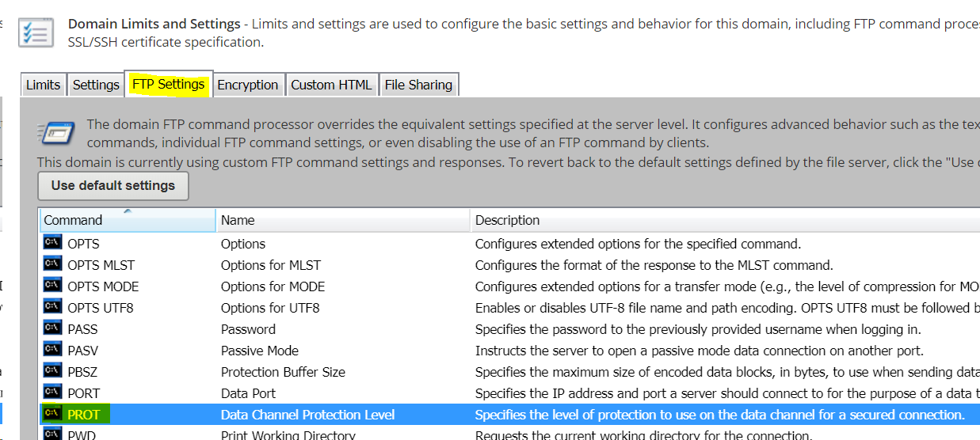Go to the Custom HTML tab

pyautogui.click(x=331, y=85)
